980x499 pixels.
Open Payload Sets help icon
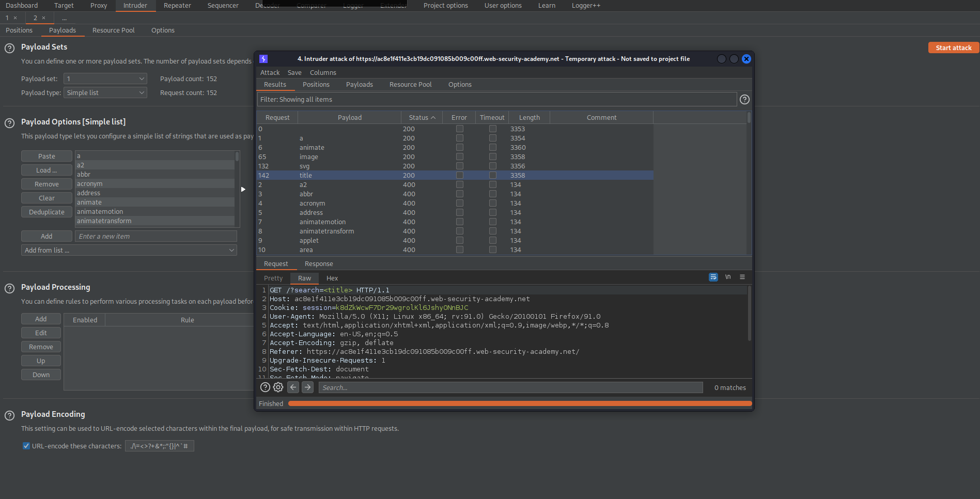pos(9,48)
